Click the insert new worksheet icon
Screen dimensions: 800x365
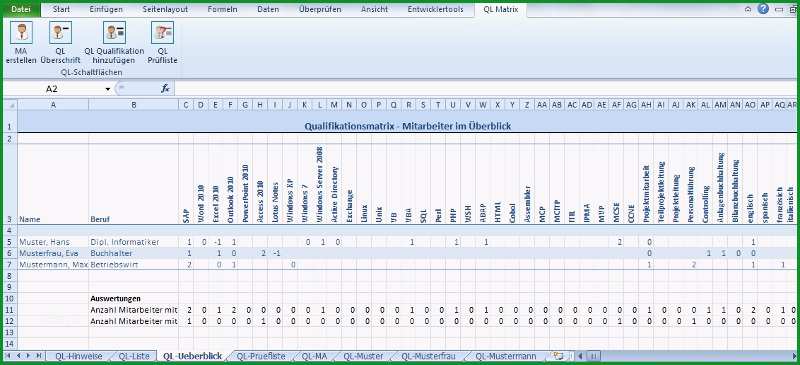pos(559,355)
